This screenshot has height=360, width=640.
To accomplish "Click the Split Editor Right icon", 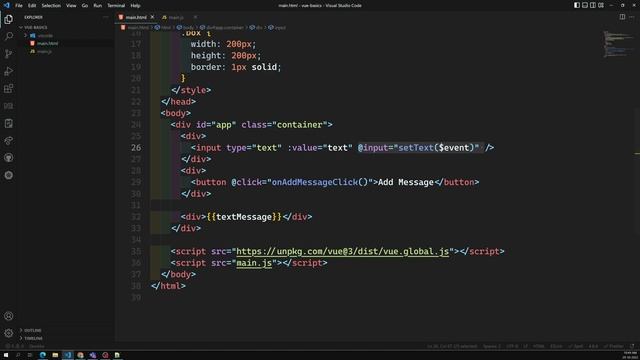I will [622, 17].
